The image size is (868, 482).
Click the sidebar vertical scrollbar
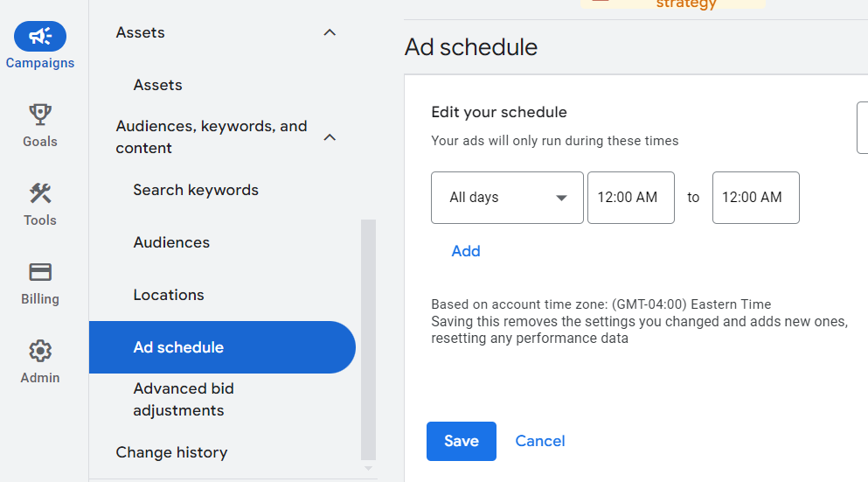coord(368,339)
